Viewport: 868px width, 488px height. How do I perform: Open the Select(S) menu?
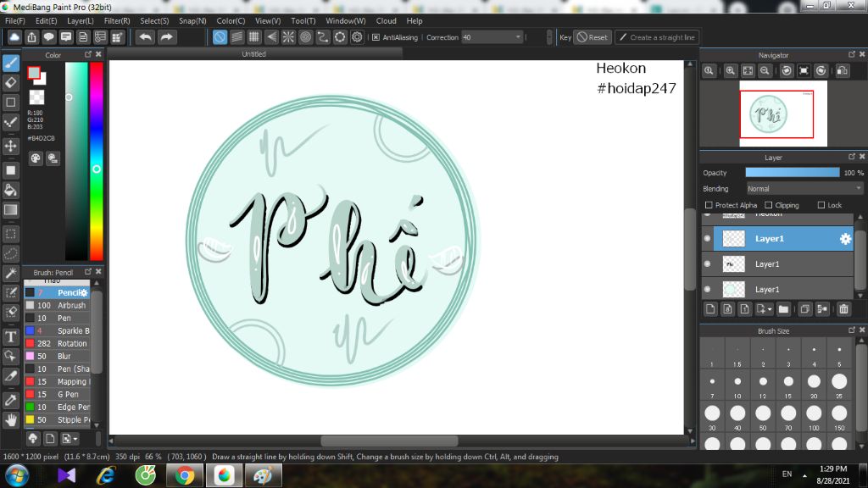coord(154,21)
